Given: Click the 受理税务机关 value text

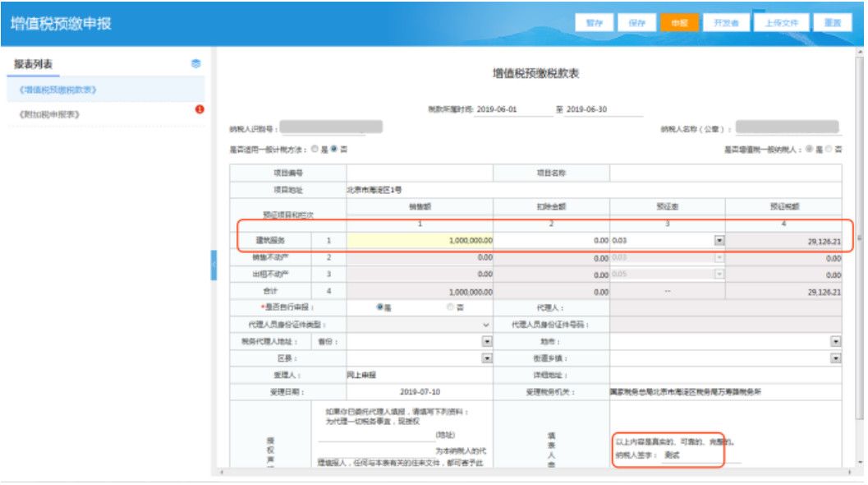Looking at the screenshot, I should (686, 392).
